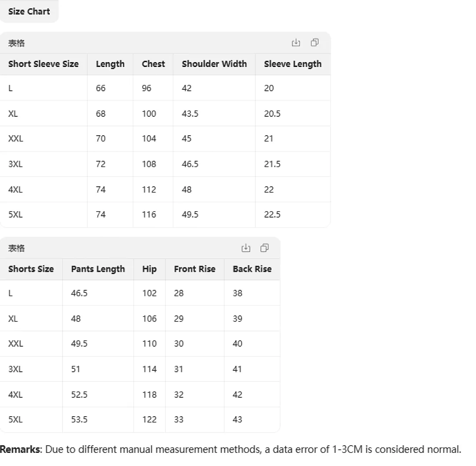
Task: Copy the short sleeve size table
Action: pyautogui.click(x=315, y=42)
